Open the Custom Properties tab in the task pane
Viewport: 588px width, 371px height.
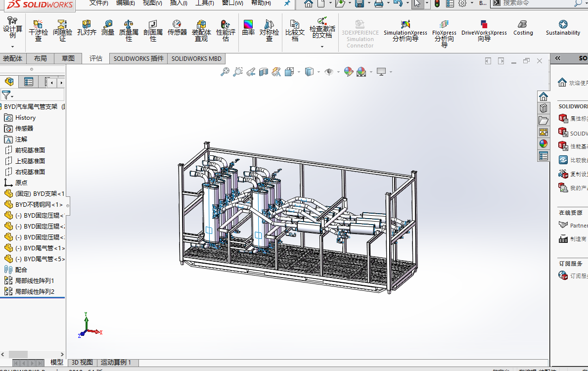pyautogui.click(x=543, y=156)
